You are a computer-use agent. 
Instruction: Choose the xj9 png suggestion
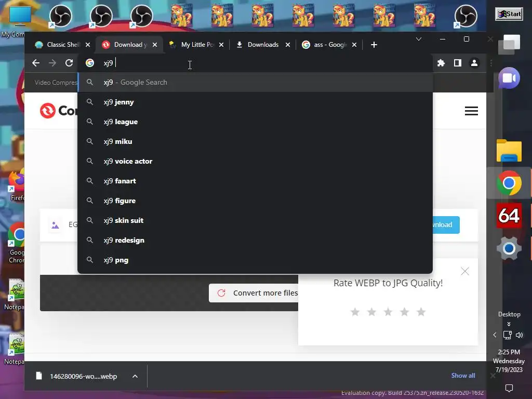[255, 260]
